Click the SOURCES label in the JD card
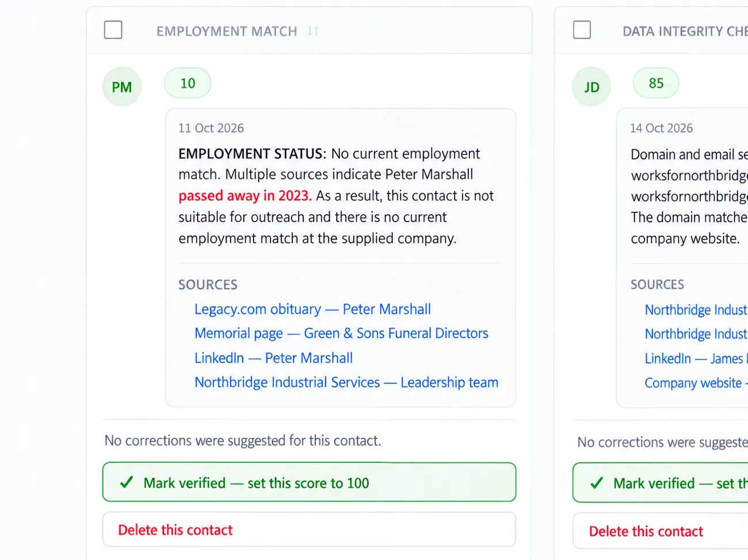The image size is (748, 560). click(x=658, y=284)
